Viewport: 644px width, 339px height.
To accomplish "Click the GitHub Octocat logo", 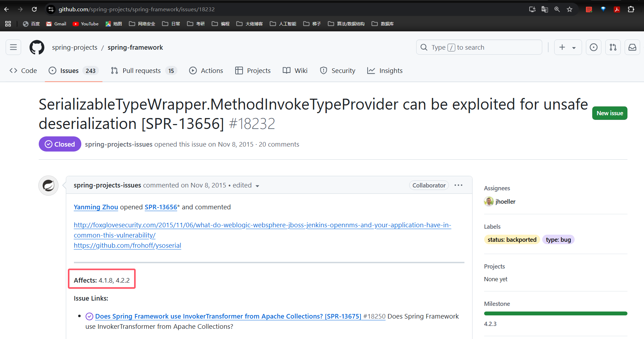I will coord(37,47).
